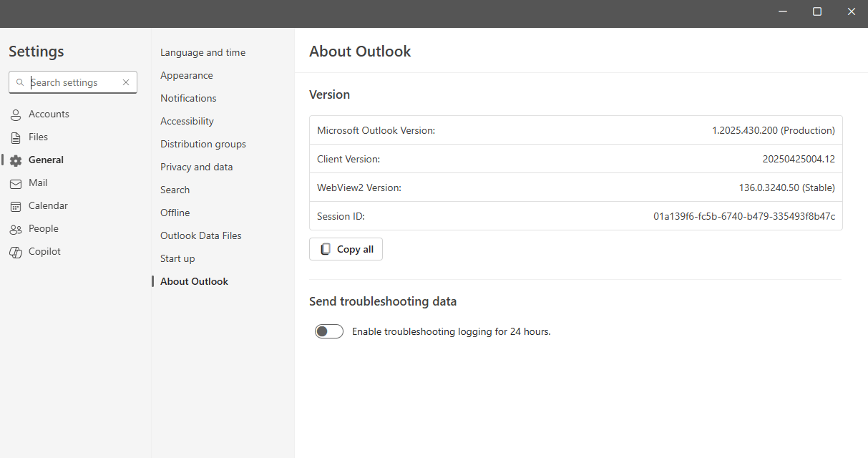Open Offline settings
The width and height of the screenshot is (868, 458).
point(175,213)
